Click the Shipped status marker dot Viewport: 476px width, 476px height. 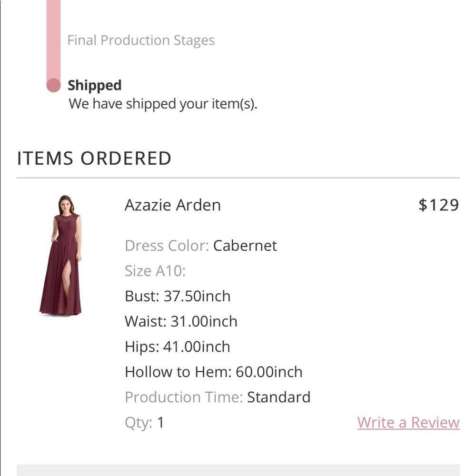point(52,84)
